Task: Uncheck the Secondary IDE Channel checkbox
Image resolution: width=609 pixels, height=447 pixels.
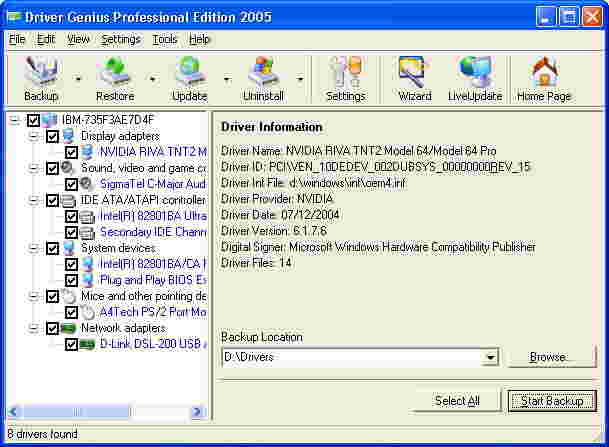Action: click(x=71, y=232)
